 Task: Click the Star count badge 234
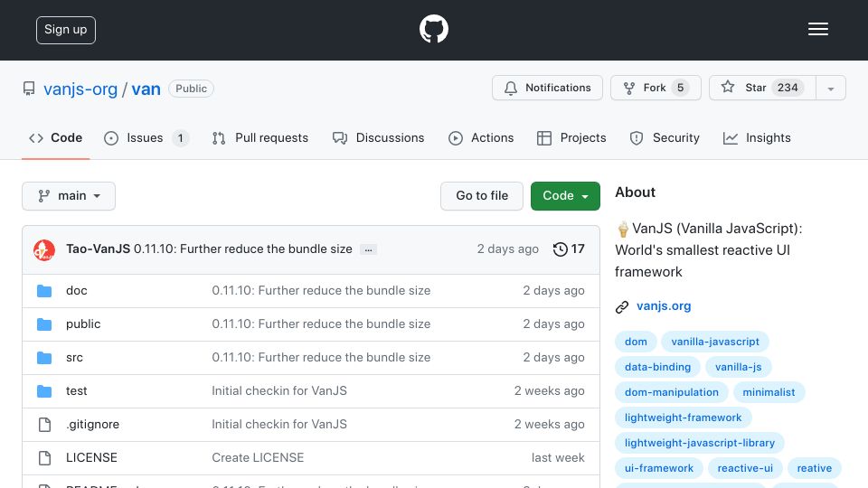click(x=788, y=88)
